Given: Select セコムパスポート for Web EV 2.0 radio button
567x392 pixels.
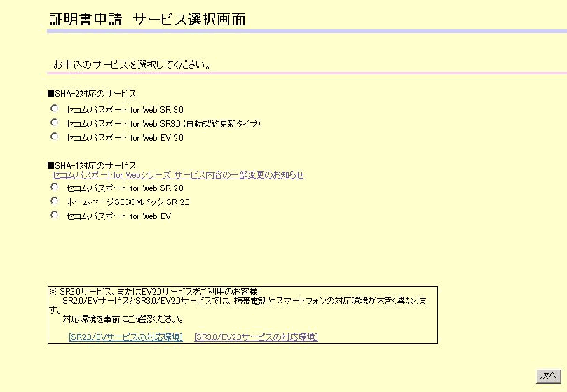Looking at the screenshot, I should 55,136.
